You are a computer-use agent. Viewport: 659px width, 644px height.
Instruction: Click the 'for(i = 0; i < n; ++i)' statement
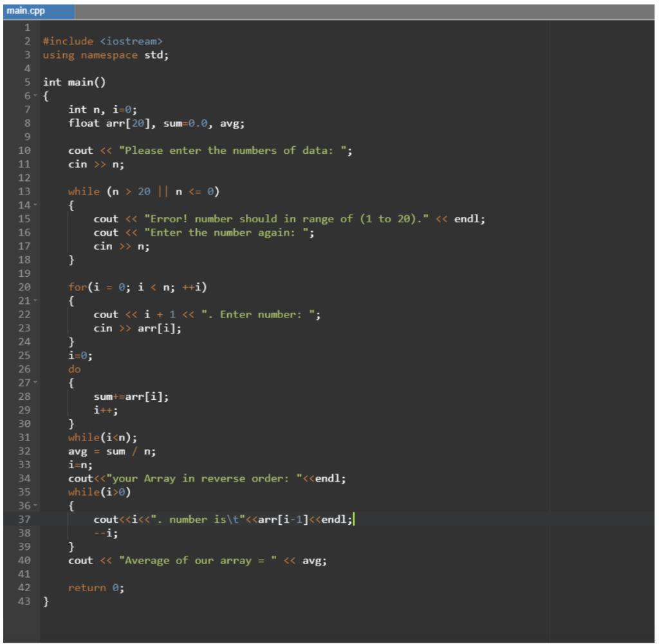coord(138,287)
